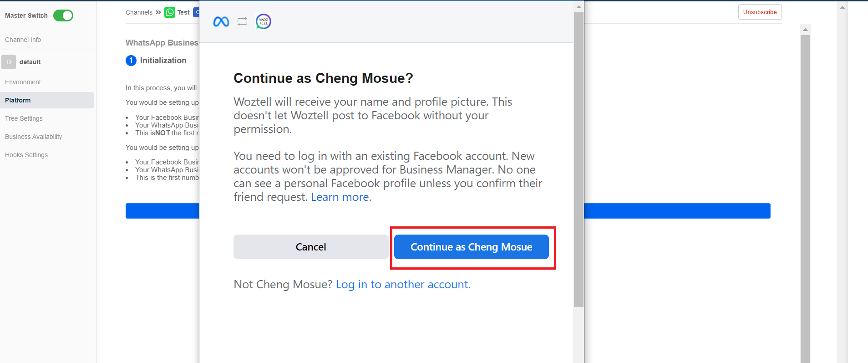This screenshot has width=868, height=363.
Task: Click the Meta logo in dialog header
Action: pos(221,21)
